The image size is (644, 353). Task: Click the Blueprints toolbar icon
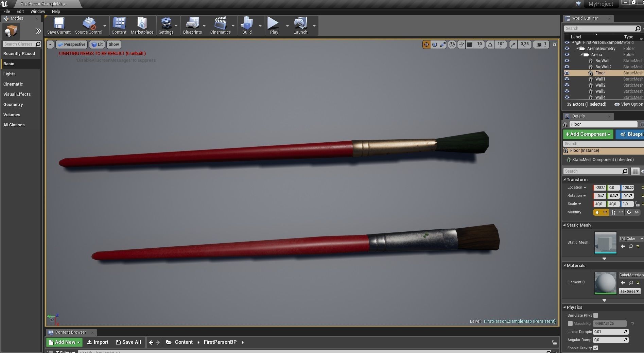coord(192,26)
